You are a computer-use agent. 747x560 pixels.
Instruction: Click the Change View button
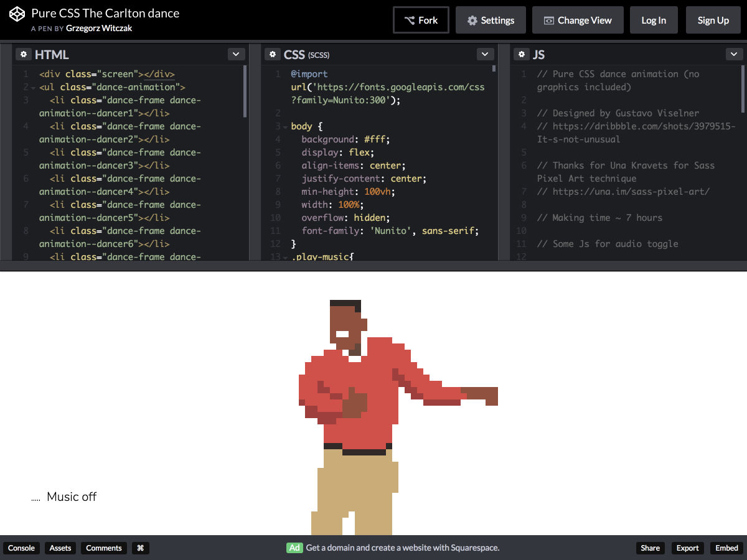pos(577,20)
